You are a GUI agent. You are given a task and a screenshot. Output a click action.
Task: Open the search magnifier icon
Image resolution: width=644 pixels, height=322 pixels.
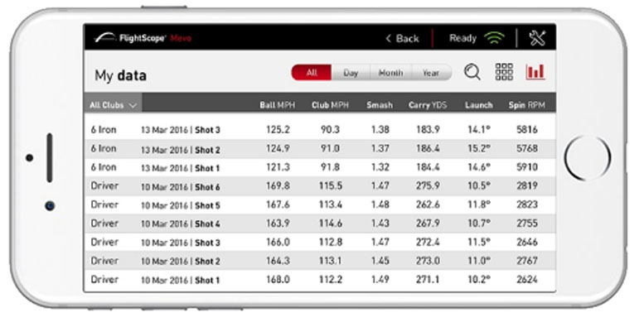472,73
